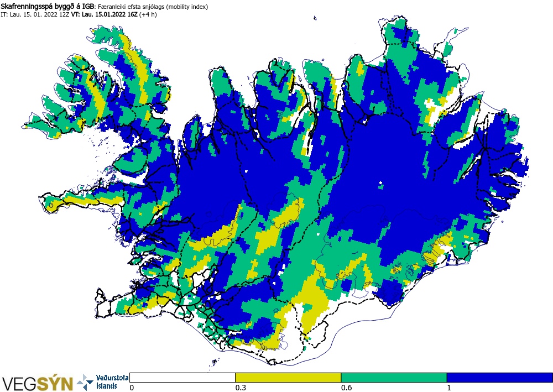This screenshot has height=392, width=553.
Task: Click the 'IT: Lau. 15. 01. 2022 12Z' text
Action: (x=35, y=15)
